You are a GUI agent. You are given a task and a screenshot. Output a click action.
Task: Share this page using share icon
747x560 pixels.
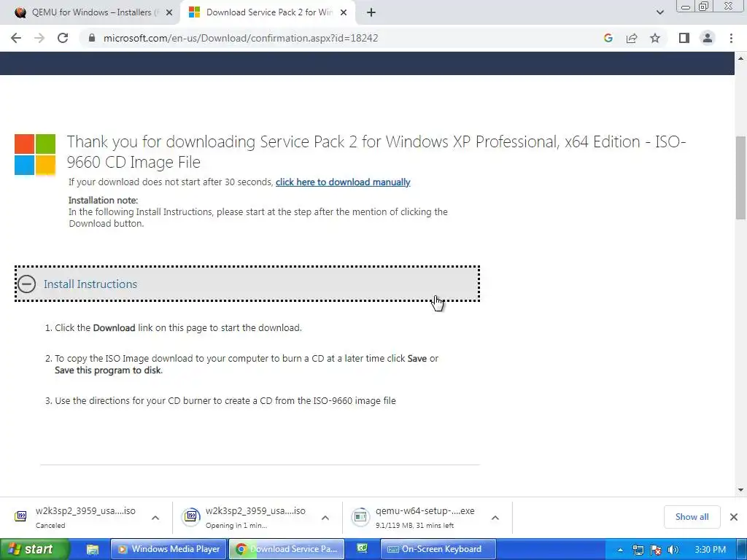pos(632,38)
